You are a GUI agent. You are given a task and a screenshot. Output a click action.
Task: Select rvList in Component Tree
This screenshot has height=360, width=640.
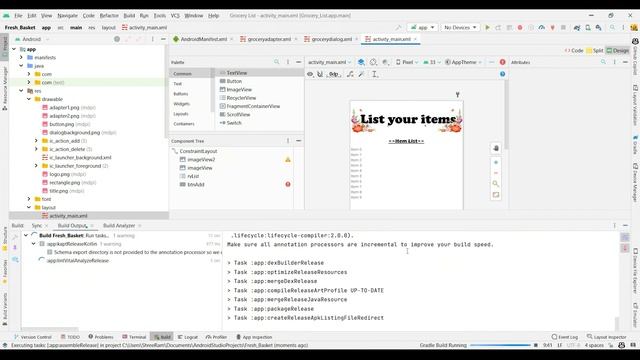click(193, 176)
